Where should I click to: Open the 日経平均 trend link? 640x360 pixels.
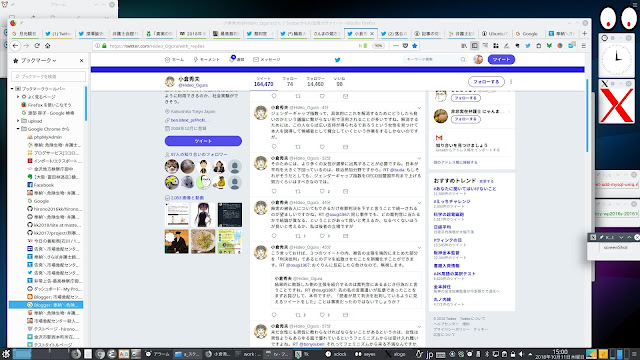point(442,227)
